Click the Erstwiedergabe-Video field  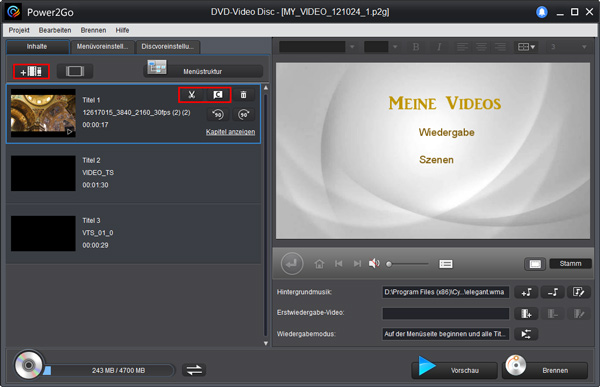(445, 314)
